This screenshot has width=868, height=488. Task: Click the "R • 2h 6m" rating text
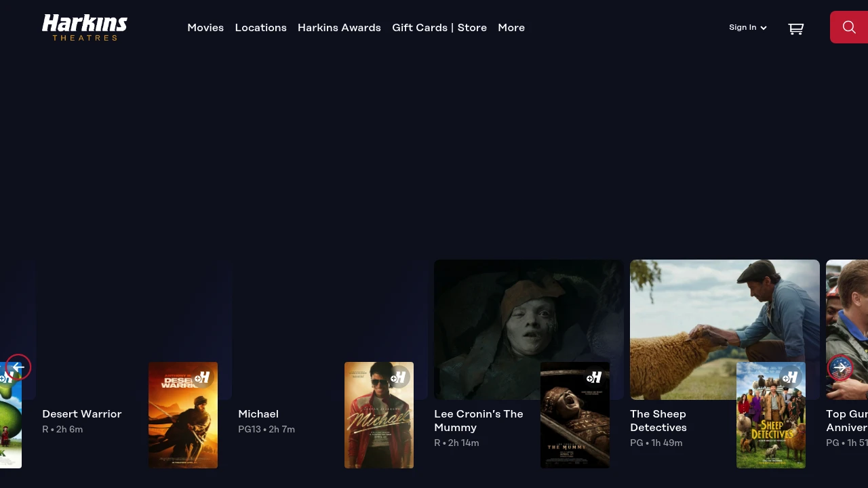pos(62,430)
